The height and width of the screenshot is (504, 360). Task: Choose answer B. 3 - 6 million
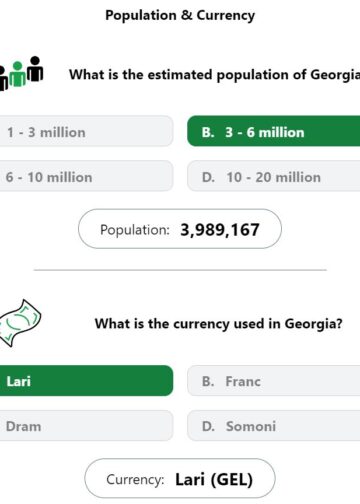coord(273,131)
